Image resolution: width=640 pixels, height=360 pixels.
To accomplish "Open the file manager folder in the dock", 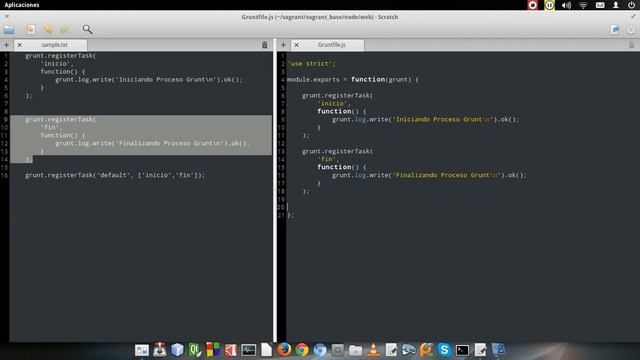I will pos(355,350).
